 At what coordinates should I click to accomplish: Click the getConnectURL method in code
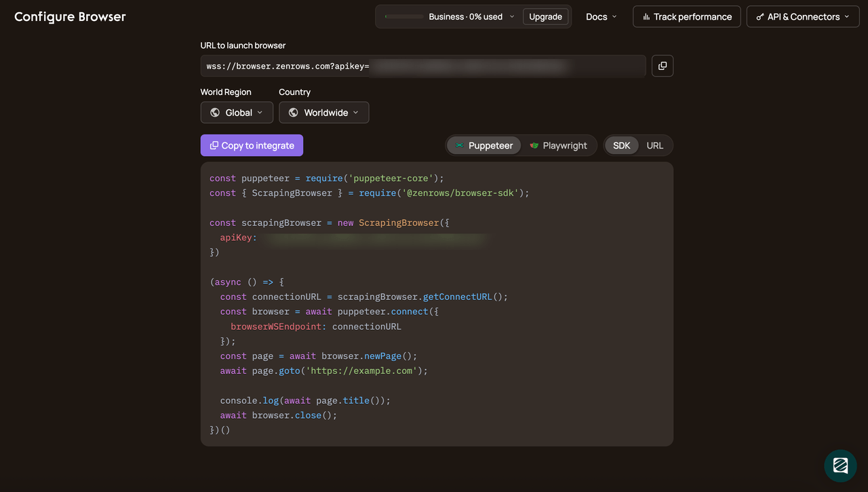pos(457,297)
